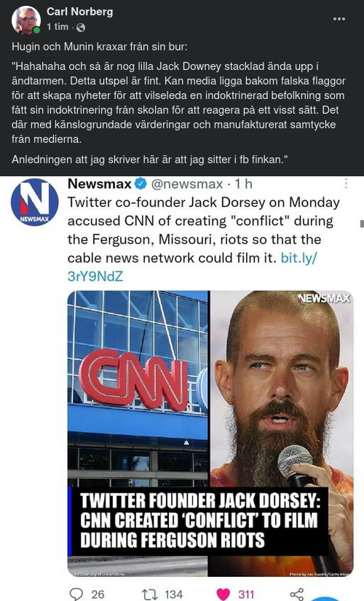The width and height of the screenshot is (364, 601).
Task: Click Carl Norberg's profile picture
Action: pyautogui.click(x=26, y=20)
